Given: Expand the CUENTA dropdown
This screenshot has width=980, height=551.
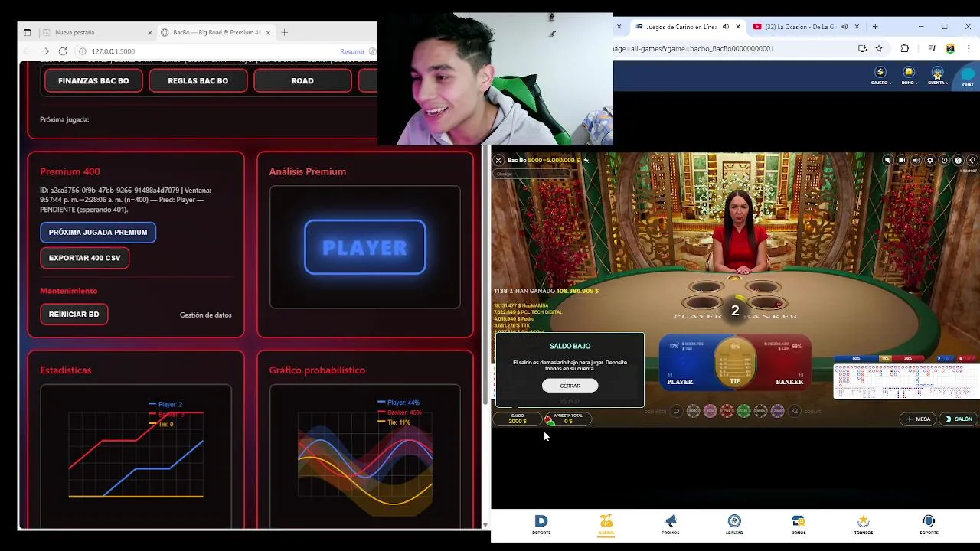Looking at the screenshot, I should pos(938,76).
